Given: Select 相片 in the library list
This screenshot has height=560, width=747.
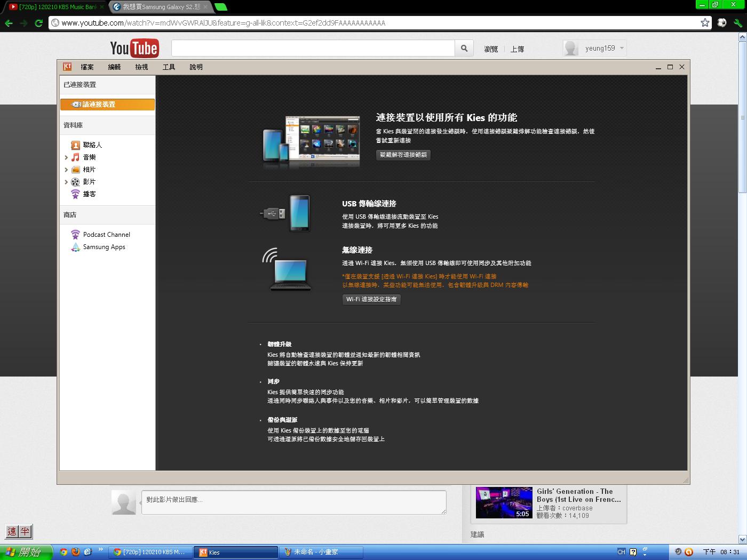Looking at the screenshot, I should (89, 170).
